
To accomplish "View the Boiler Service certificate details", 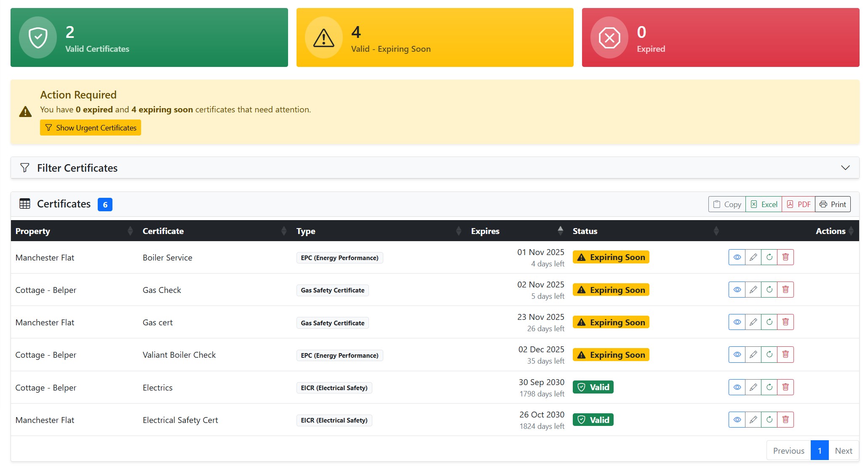I will click(737, 257).
